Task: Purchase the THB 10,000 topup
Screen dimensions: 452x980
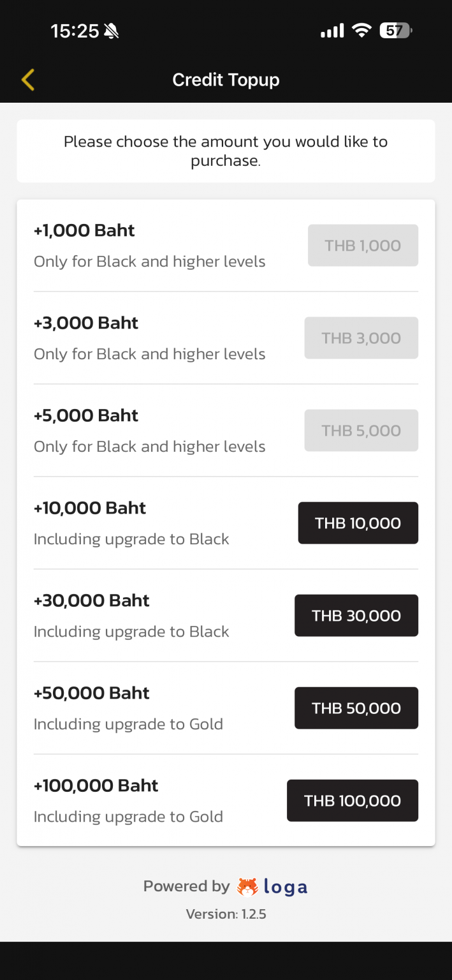Action: click(x=358, y=523)
